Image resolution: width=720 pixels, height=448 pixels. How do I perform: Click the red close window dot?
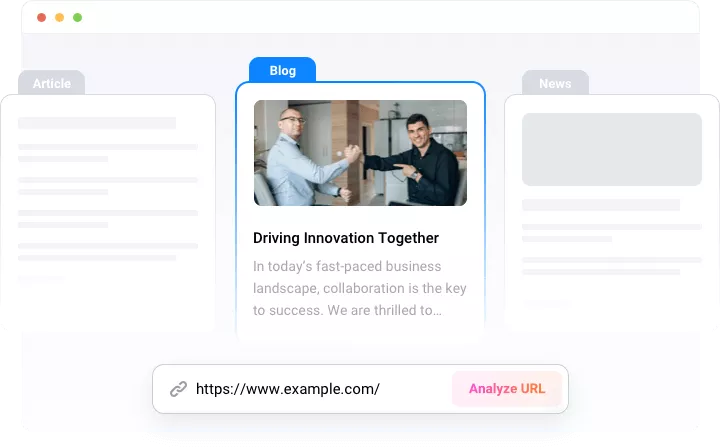click(x=42, y=18)
